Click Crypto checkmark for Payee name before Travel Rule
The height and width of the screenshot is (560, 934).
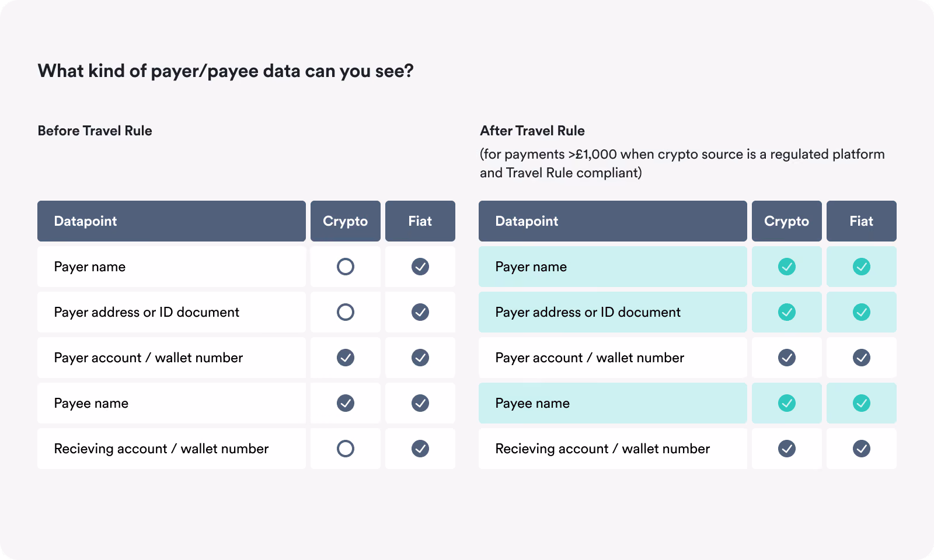pos(346,403)
